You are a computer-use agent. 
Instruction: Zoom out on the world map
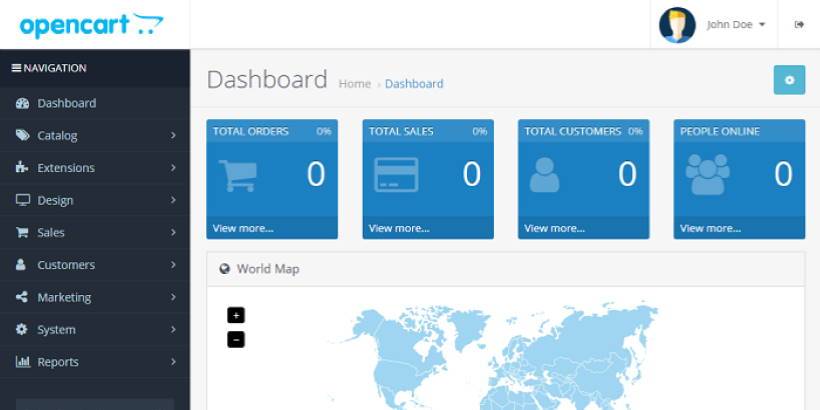[x=236, y=340]
